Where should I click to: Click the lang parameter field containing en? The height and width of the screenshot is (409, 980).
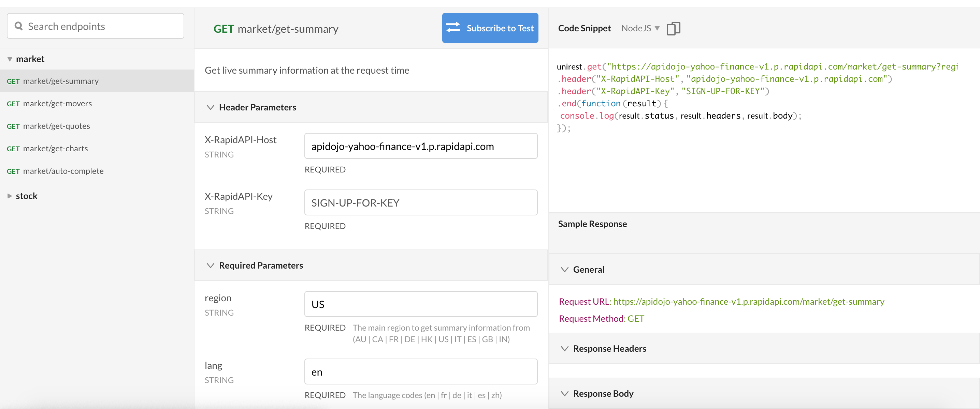point(420,372)
